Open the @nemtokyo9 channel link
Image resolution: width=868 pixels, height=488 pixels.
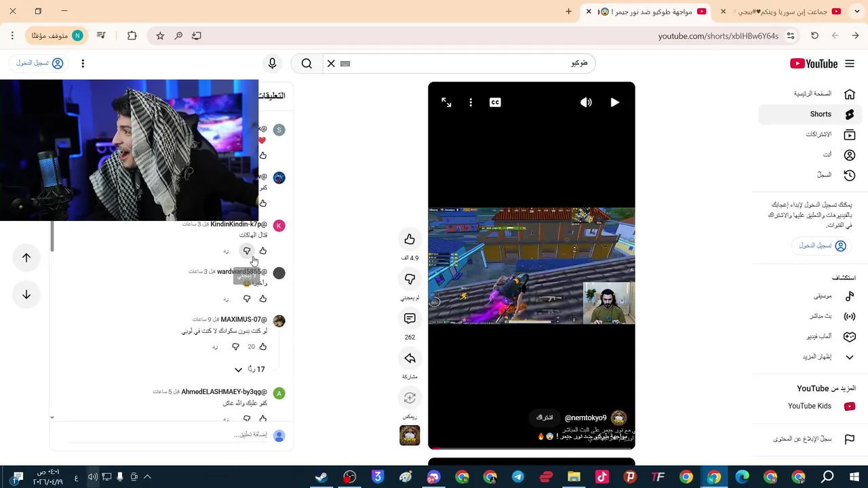click(x=585, y=418)
